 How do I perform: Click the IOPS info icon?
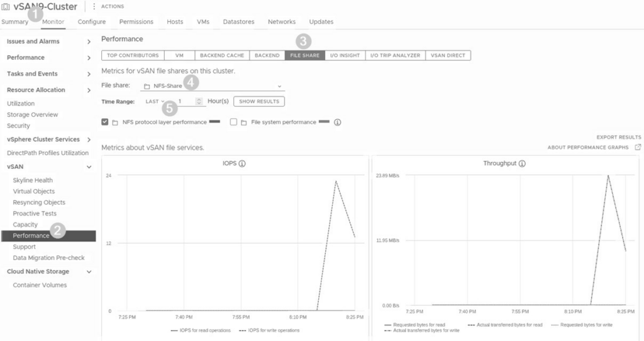pos(242,163)
